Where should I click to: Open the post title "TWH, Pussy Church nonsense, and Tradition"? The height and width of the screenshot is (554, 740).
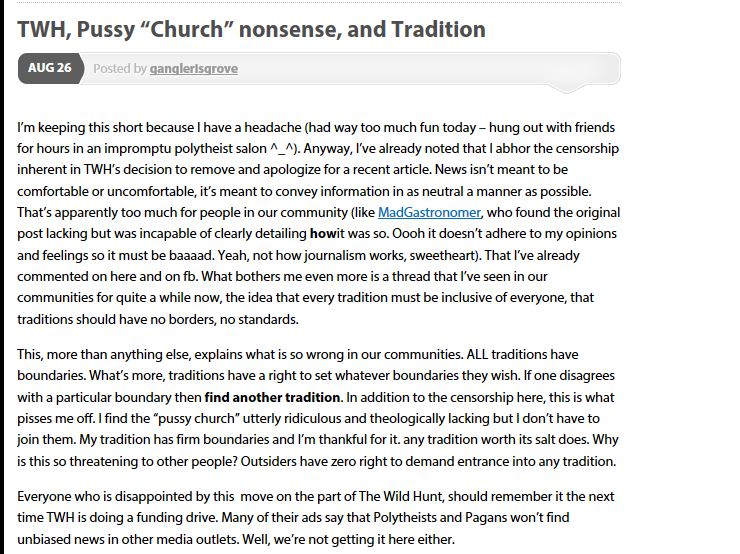251,30
